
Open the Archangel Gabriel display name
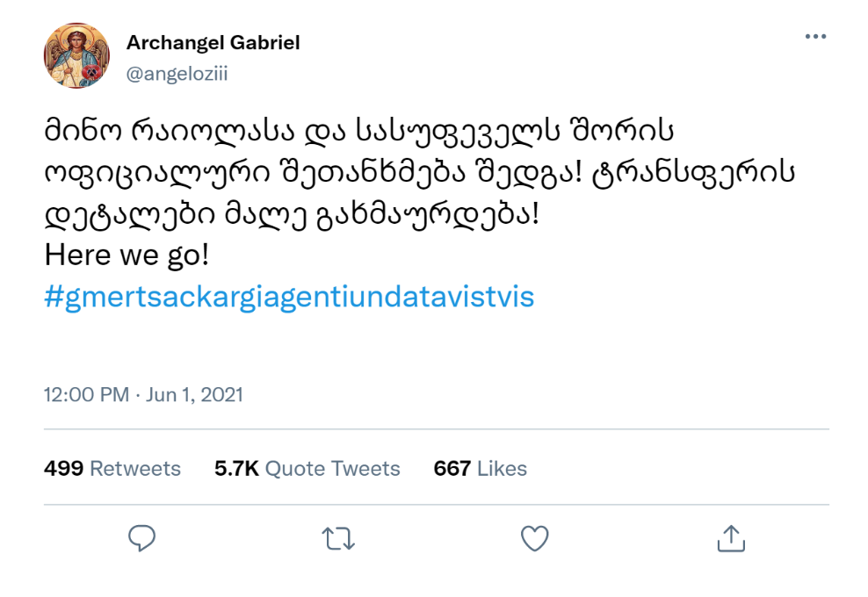(213, 42)
